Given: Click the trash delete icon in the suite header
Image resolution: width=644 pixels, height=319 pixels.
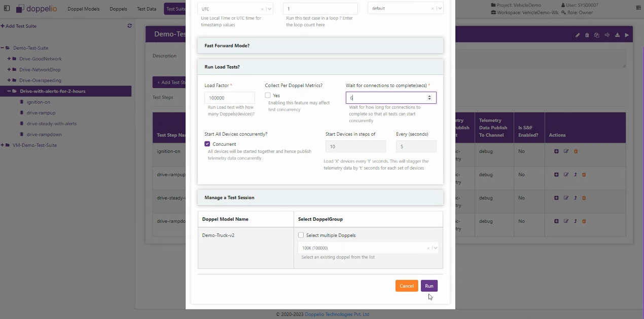Looking at the screenshot, I should 587,35.
